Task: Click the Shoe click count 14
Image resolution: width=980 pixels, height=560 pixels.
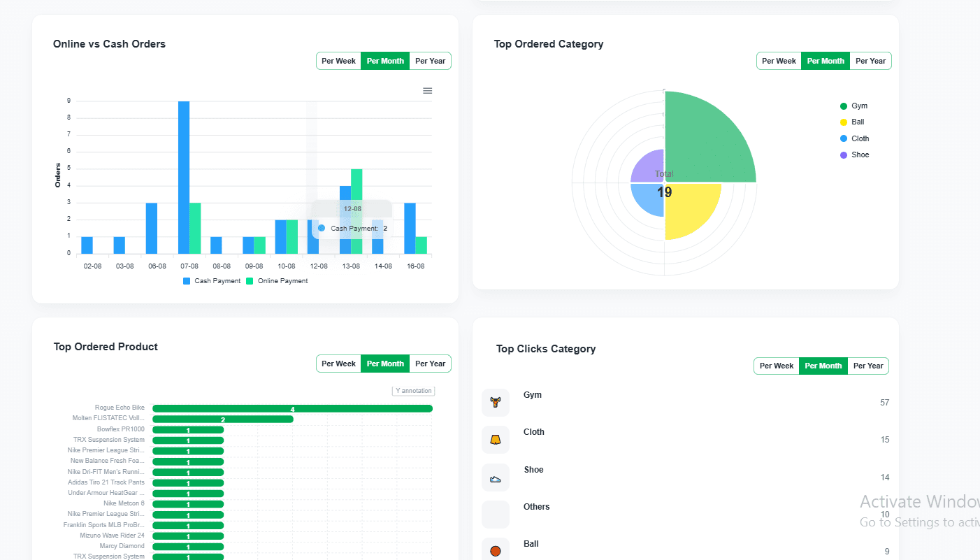Action: 885,478
